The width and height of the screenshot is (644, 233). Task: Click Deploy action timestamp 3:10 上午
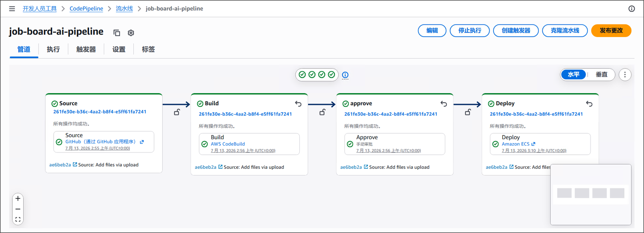pyautogui.click(x=534, y=150)
